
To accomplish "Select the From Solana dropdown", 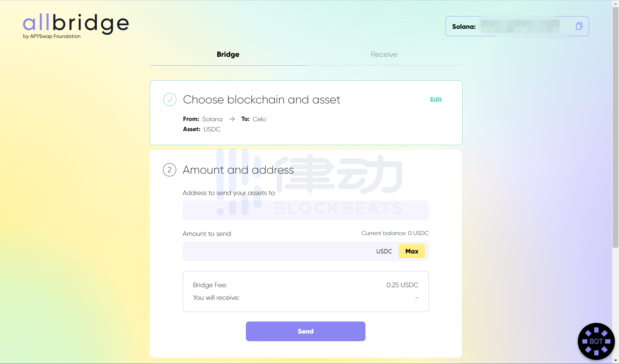I will pyautogui.click(x=212, y=119).
